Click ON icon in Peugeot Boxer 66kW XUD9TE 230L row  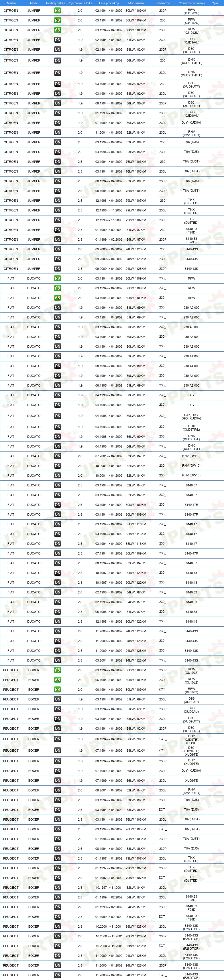click(x=58, y=781)
